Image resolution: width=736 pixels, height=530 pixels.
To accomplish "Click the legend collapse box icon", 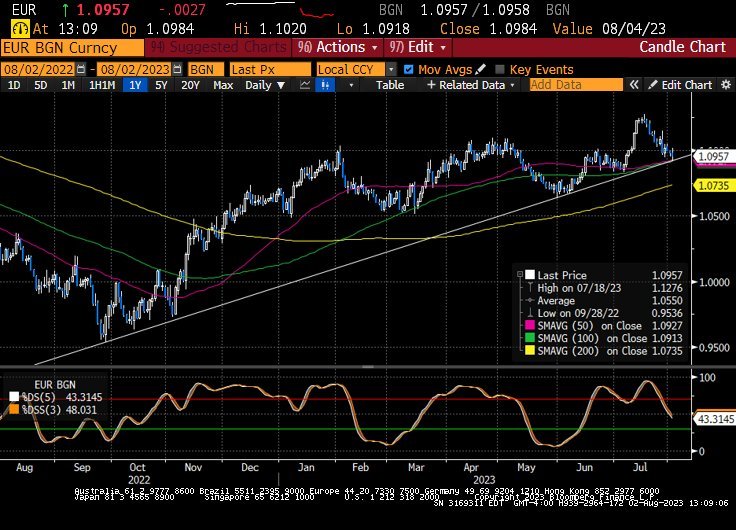I will (x=519, y=275).
